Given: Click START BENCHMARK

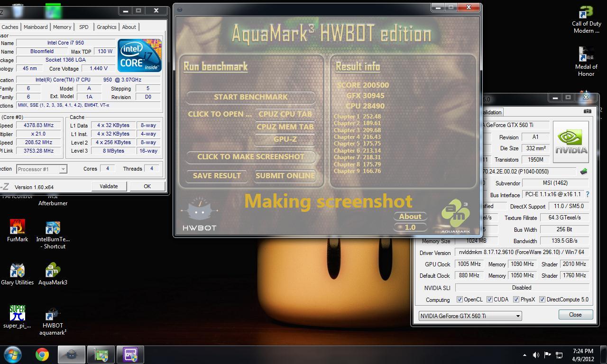Looking at the screenshot, I should coord(250,97).
